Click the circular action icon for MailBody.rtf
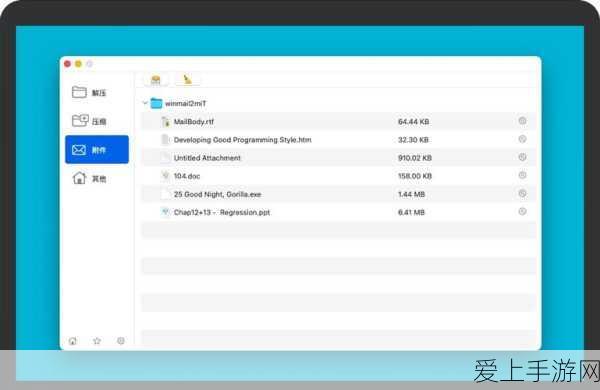600x390 pixels. point(522,121)
